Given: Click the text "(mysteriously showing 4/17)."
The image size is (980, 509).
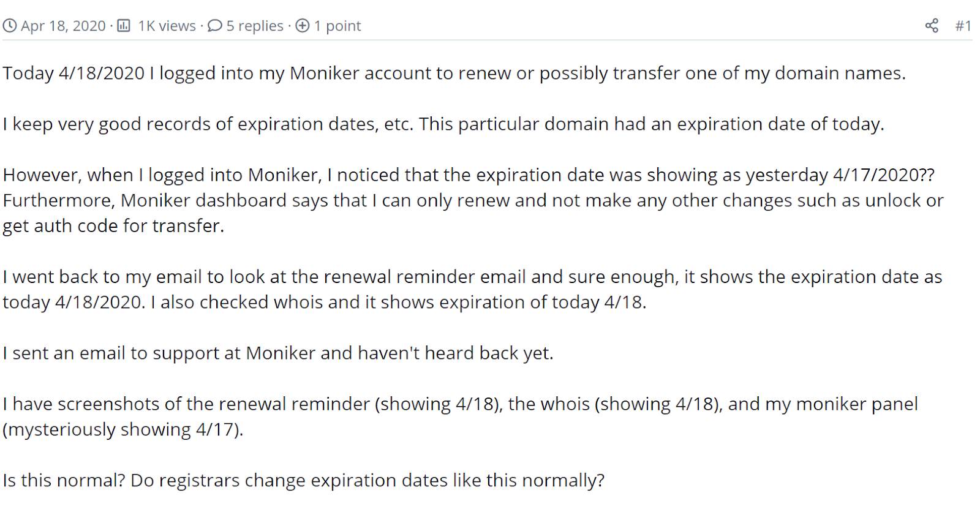Looking at the screenshot, I should point(123,429).
